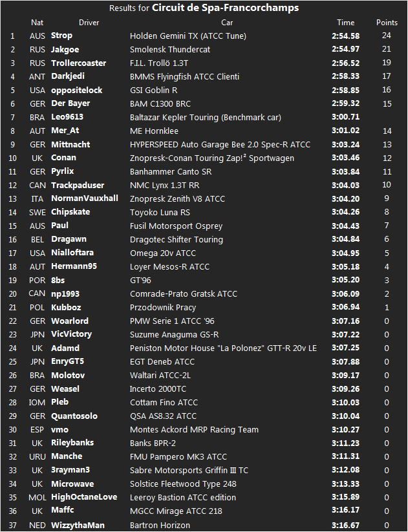Click the Circuit de Spa-Francorchamps title
408x532 pixels.
[225, 8]
